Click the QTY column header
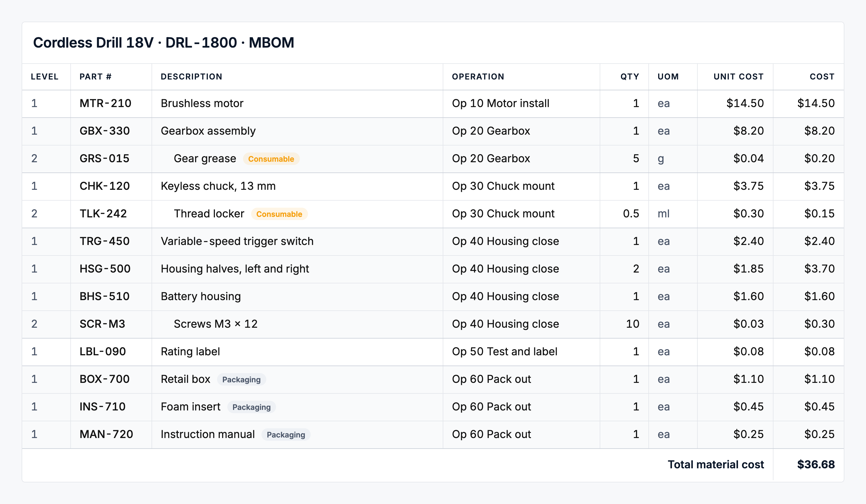 click(x=629, y=77)
